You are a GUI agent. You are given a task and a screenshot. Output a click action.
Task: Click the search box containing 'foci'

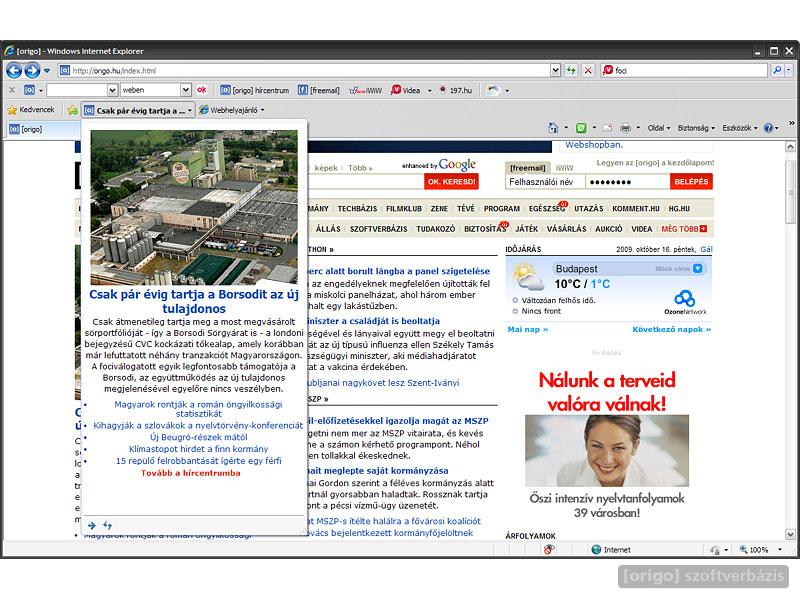(684, 70)
